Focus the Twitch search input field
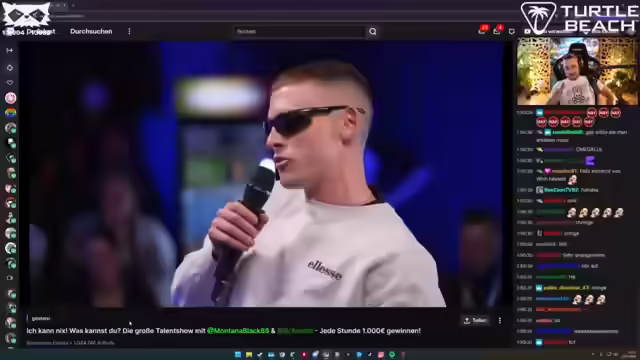The height and width of the screenshot is (360, 640). (300, 31)
